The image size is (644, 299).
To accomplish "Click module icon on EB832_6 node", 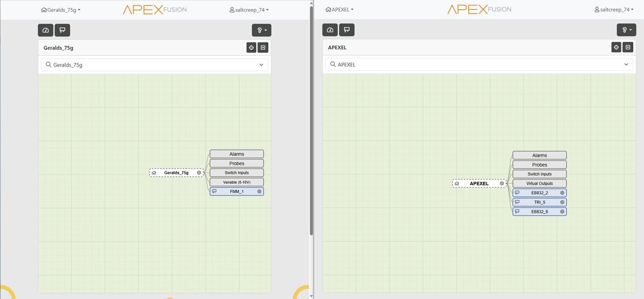I will point(517,212).
